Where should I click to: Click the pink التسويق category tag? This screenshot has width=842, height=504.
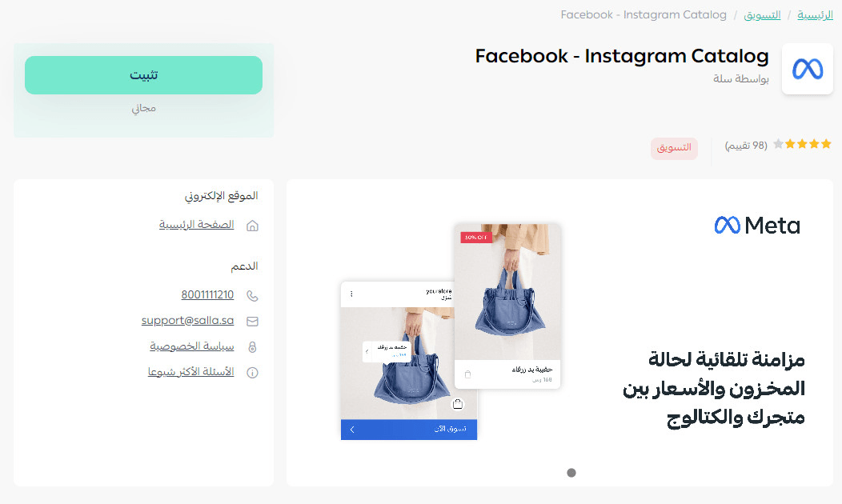[674, 148]
